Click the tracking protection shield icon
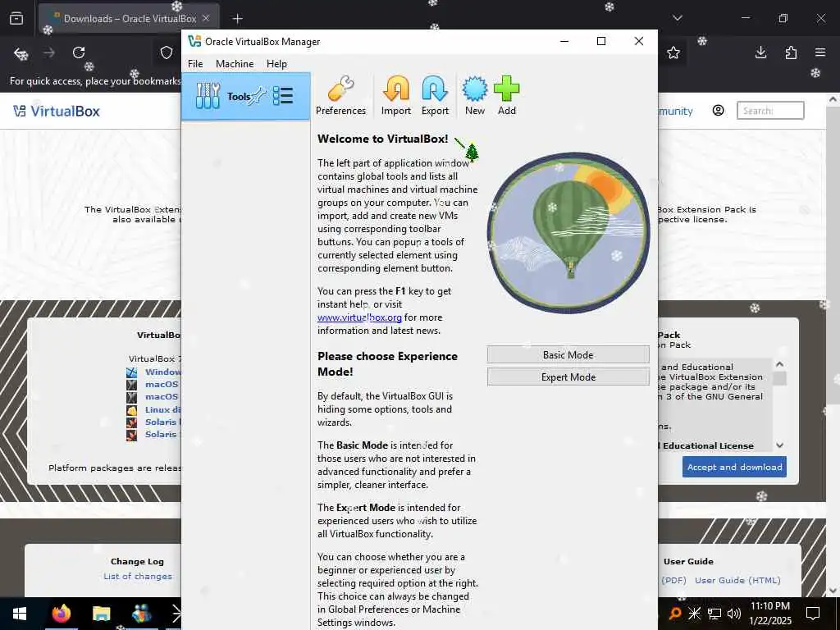The image size is (840, 630). point(167,52)
